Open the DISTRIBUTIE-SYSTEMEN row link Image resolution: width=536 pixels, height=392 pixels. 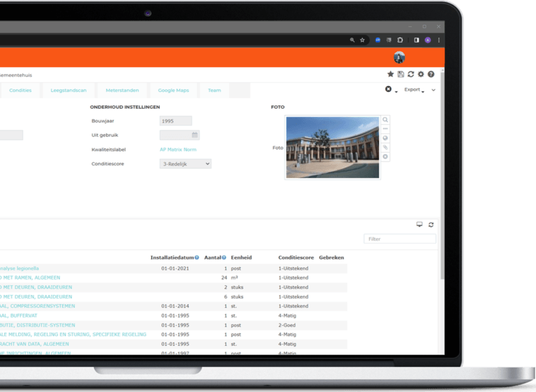coord(38,325)
